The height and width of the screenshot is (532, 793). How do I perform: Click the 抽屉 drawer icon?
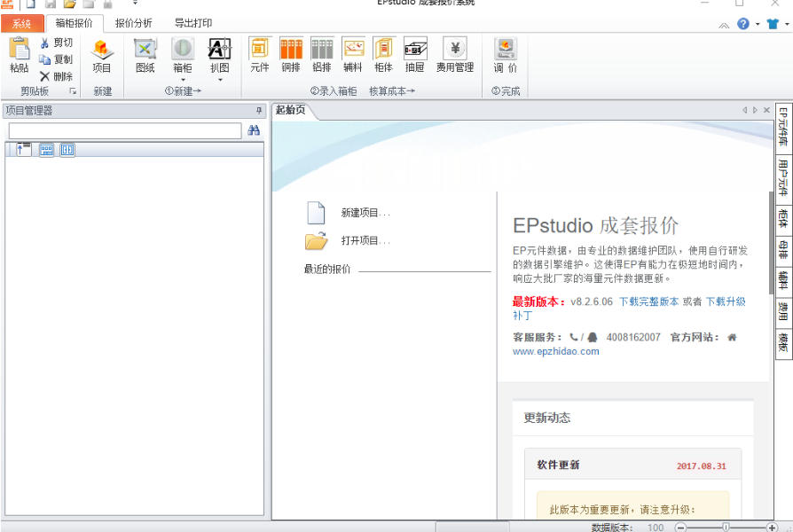414,55
